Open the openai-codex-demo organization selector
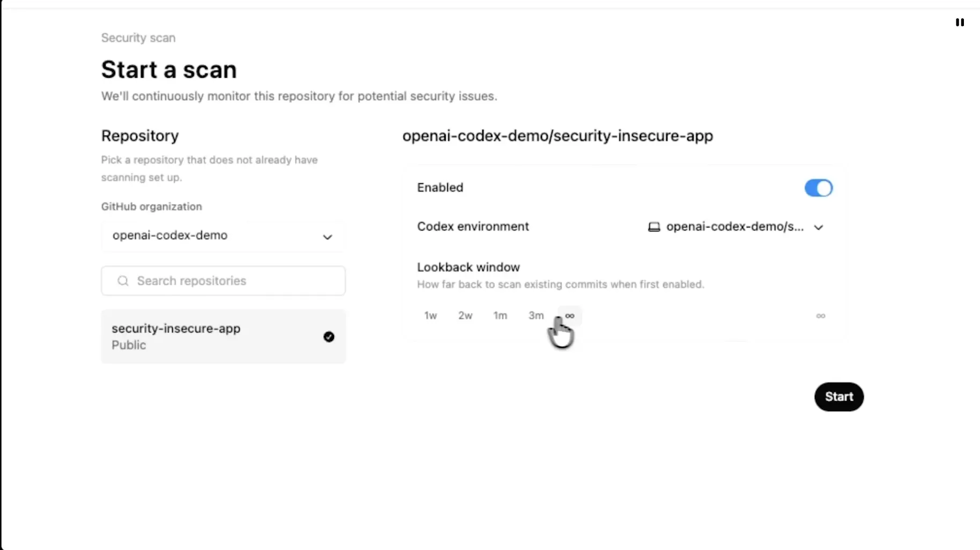Screen dimensions: 980x550 coord(223,236)
